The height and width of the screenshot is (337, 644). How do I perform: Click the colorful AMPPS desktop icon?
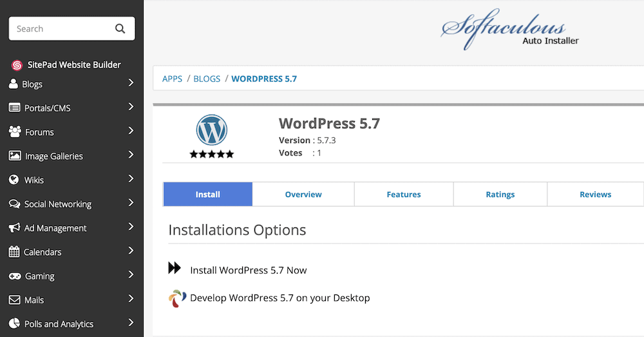(177, 298)
